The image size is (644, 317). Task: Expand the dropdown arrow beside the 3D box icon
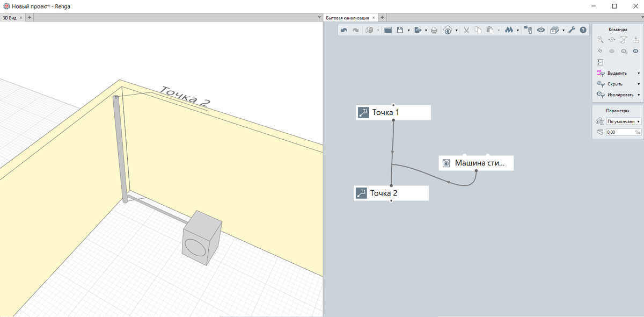pyautogui.click(x=378, y=31)
